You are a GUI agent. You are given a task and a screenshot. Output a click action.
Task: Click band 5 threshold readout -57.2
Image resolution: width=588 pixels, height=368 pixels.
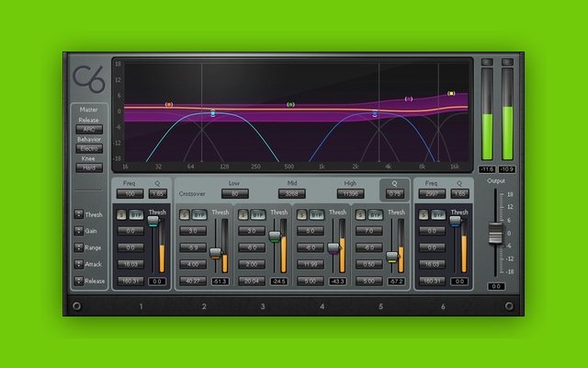click(396, 282)
